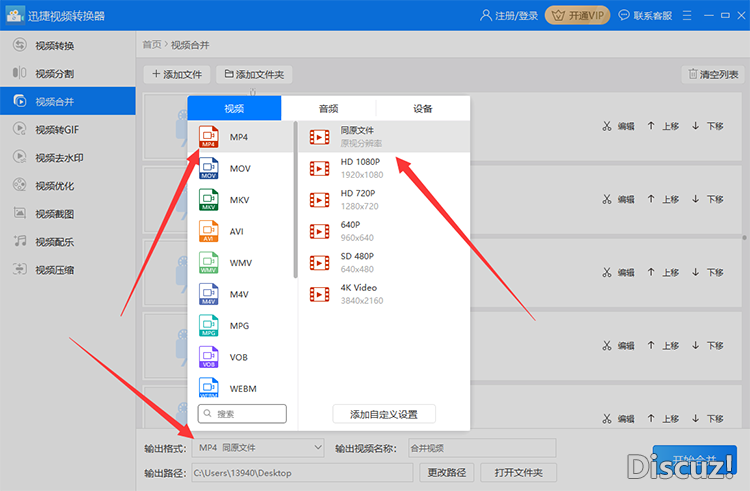
Task: Click 打开文件夹 button
Action: [518, 472]
